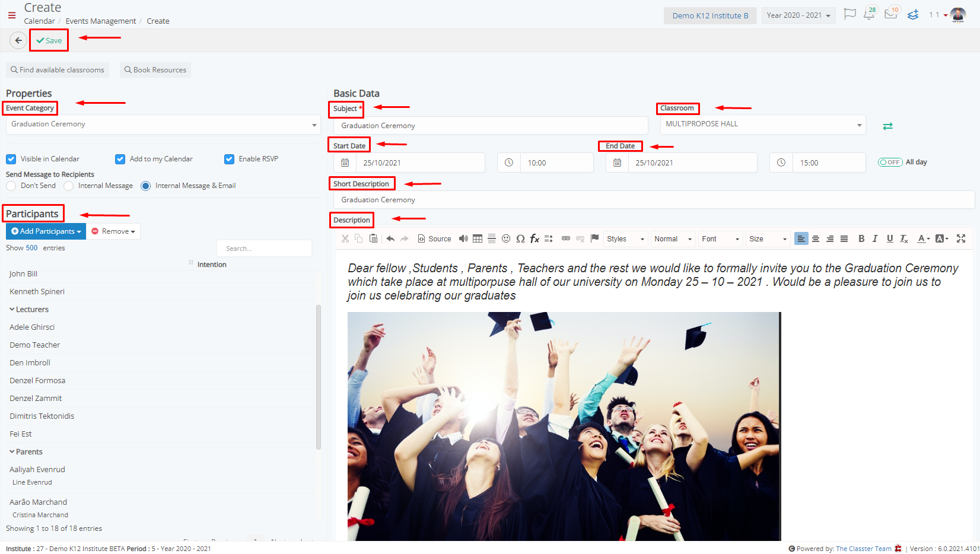Open the Font dropdown
The image size is (980, 554).
click(720, 238)
